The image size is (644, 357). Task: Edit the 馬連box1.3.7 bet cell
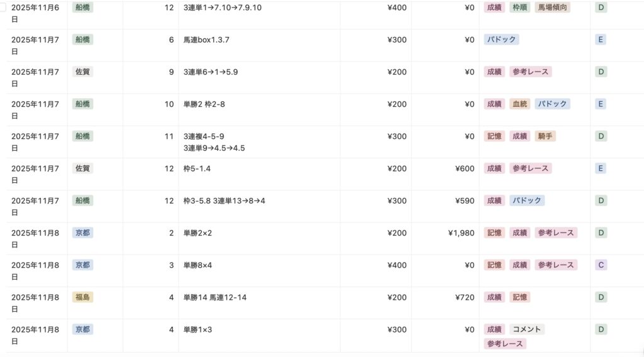206,40
